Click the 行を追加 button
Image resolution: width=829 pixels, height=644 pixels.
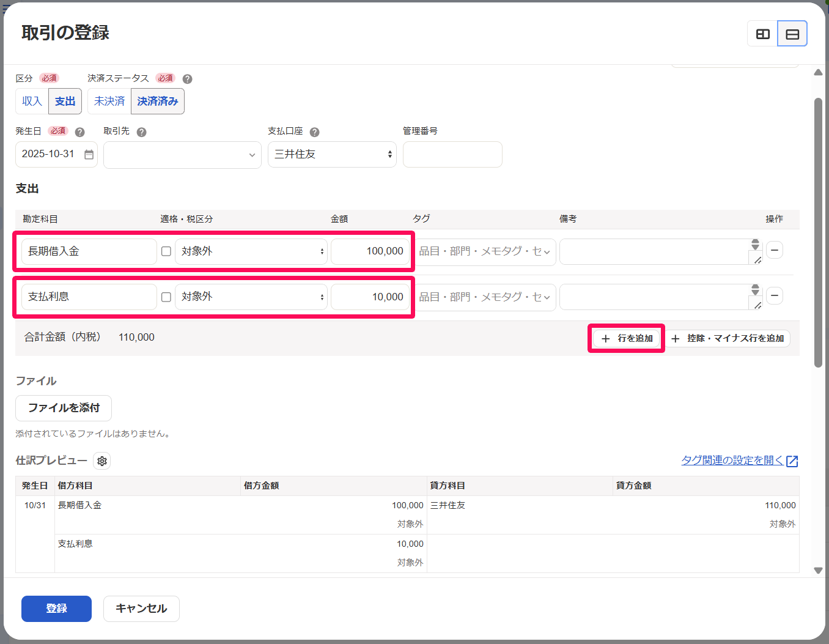[627, 338]
